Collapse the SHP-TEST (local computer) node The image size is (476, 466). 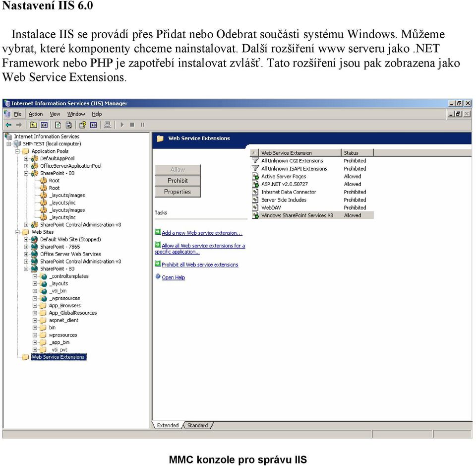[x=9, y=144]
